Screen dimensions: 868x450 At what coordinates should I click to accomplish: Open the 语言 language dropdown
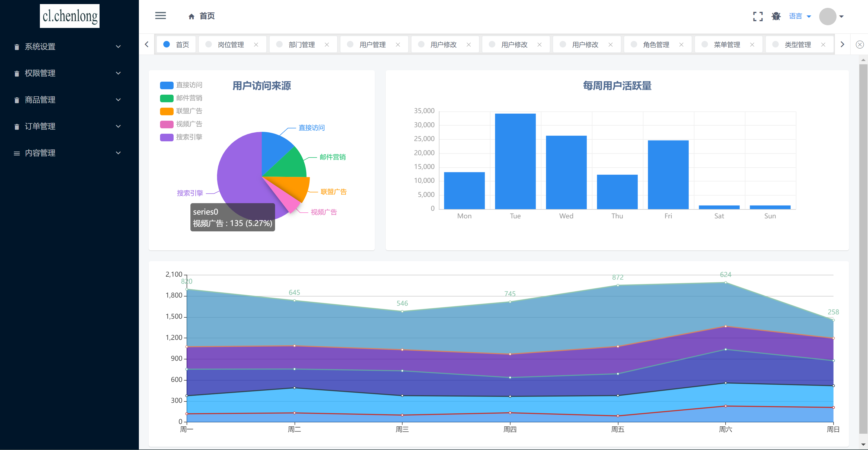click(x=800, y=16)
